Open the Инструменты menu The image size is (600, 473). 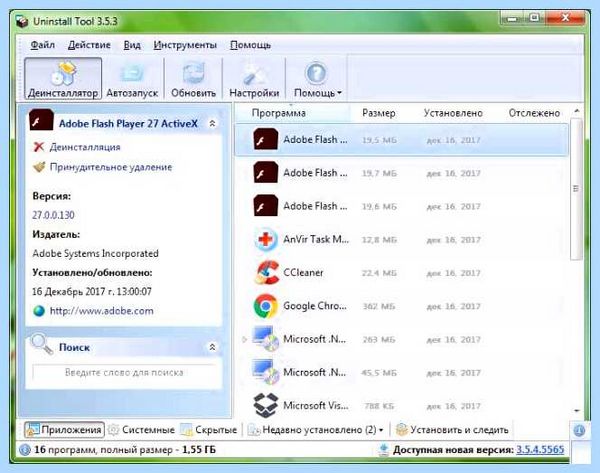[x=185, y=45]
